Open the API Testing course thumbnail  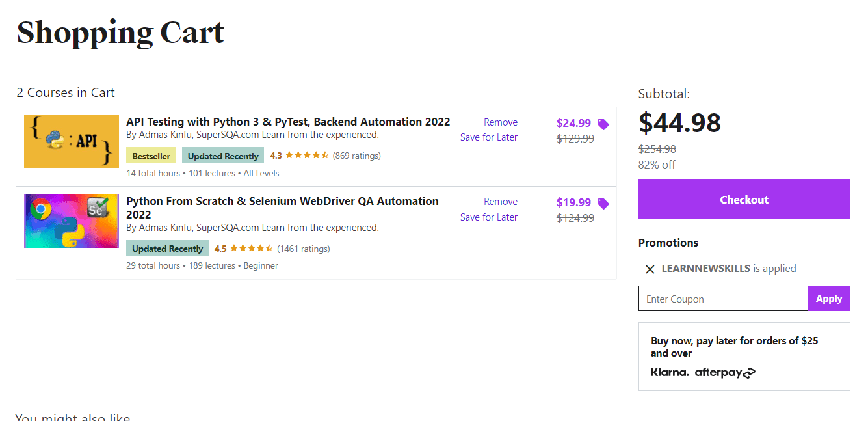(71, 141)
